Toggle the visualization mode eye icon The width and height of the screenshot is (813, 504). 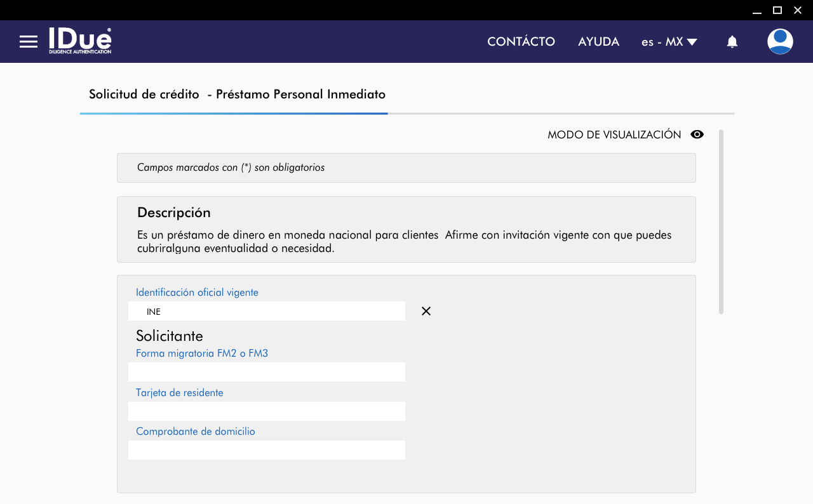click(697, 135)
